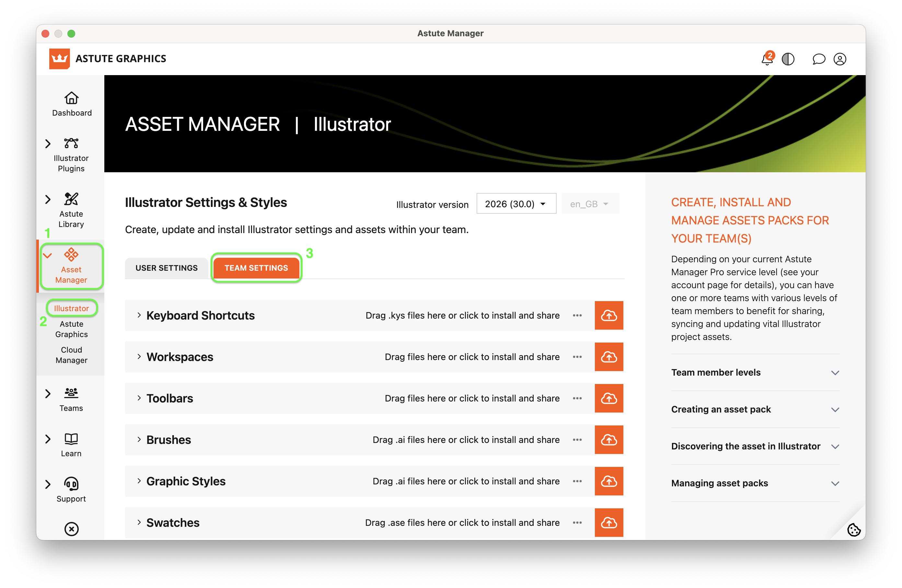Viewport: 902px width, 588px height.
Task: Open cookie settings icon
Action: 854,530
